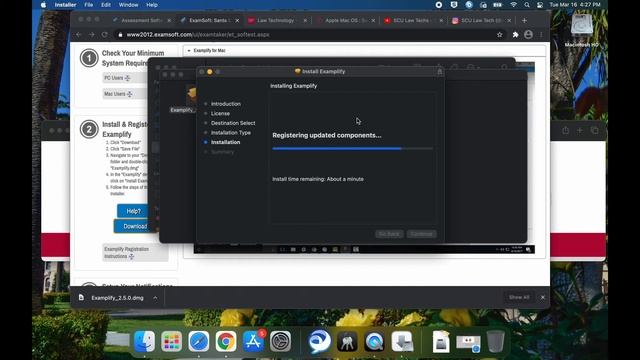The width and height of the screenshot is (640, 360).
Task: Open the Apple menu
Action: pyautogui.click(x=43, y=5)
